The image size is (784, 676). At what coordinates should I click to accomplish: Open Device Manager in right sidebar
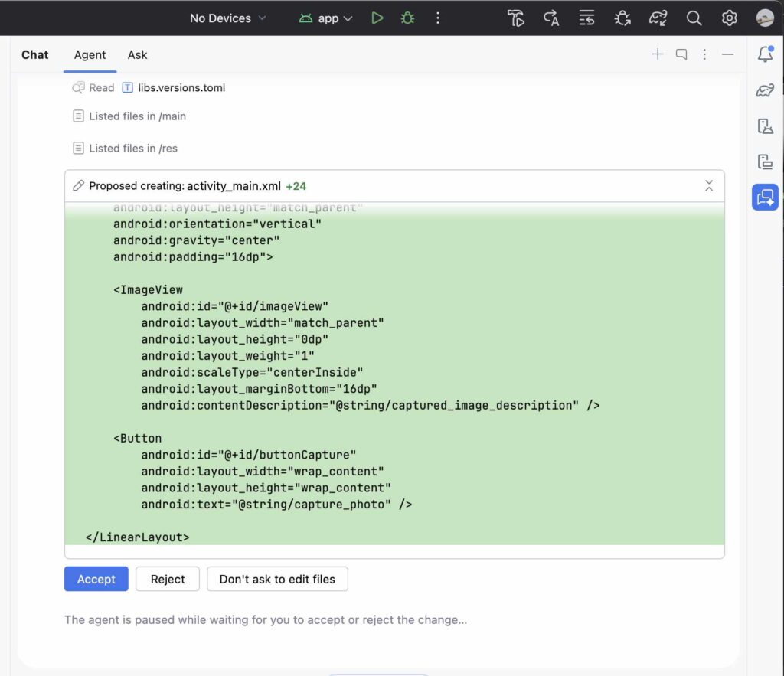point(765,126)
